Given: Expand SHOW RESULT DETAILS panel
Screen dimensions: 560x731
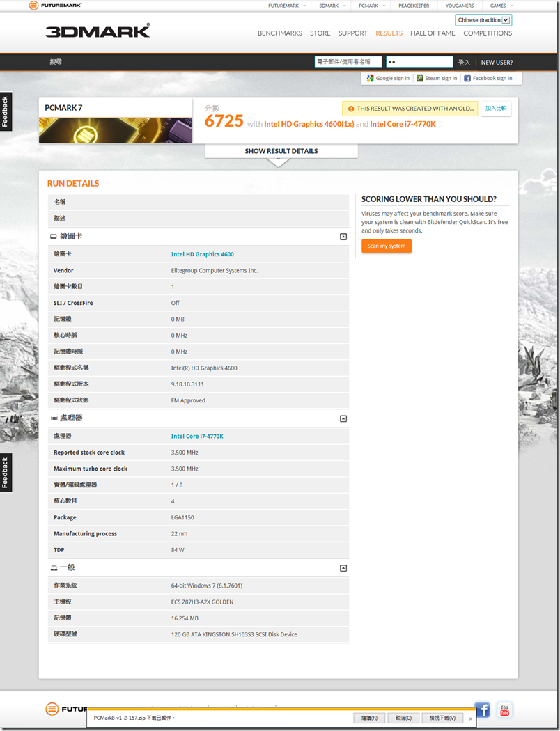Looking at the screenshot, I should pos(281,151).
